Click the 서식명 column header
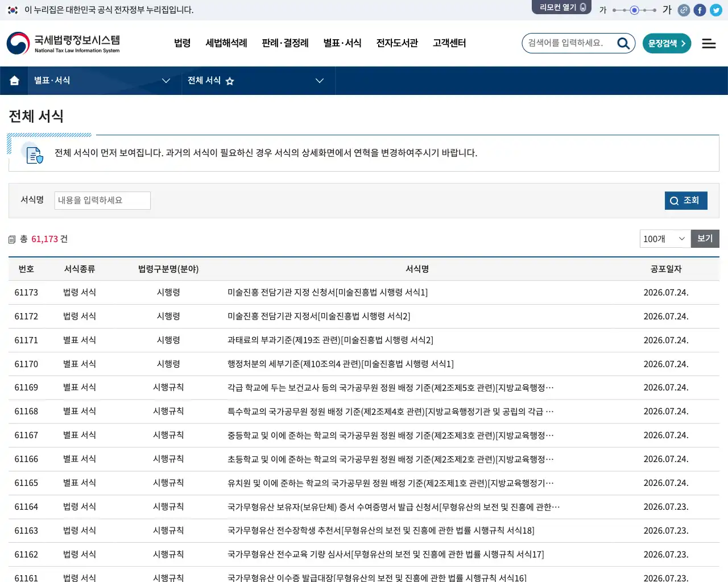 [417, 269]
